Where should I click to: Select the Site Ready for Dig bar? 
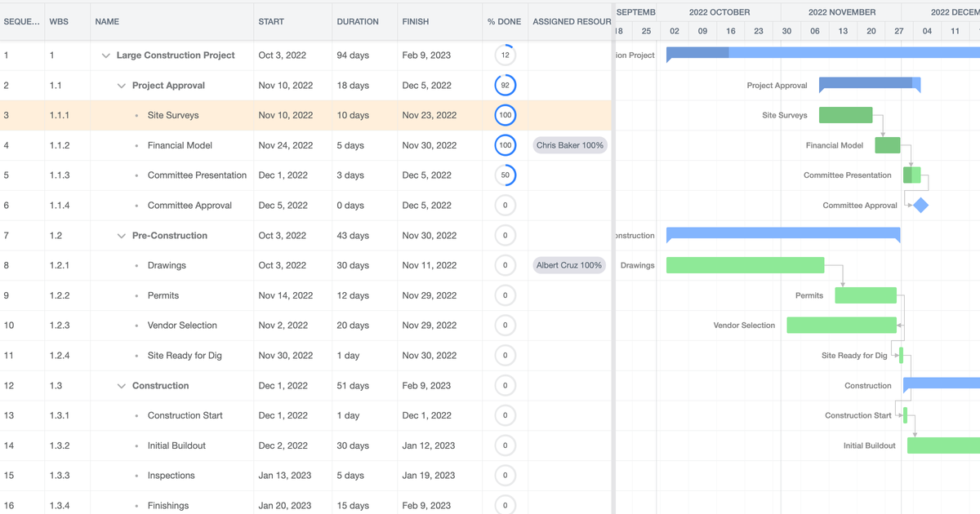pos(901,356)
